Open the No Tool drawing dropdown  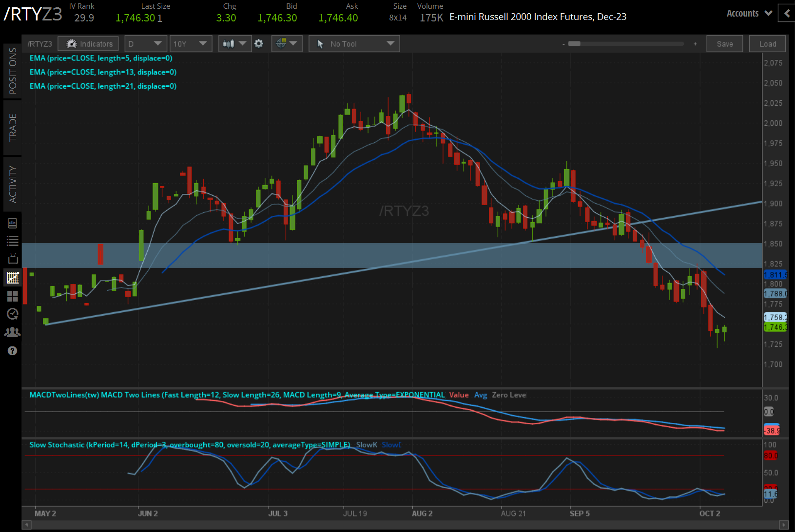pos(354,44)
